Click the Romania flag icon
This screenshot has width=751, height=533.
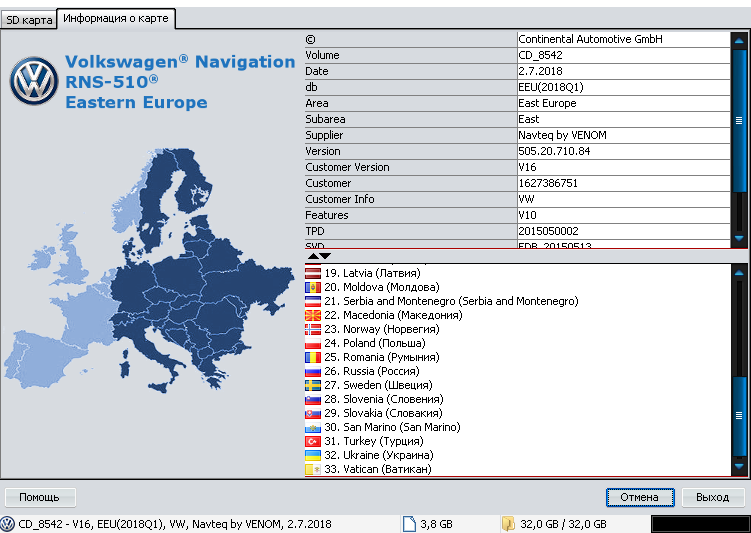313,357
